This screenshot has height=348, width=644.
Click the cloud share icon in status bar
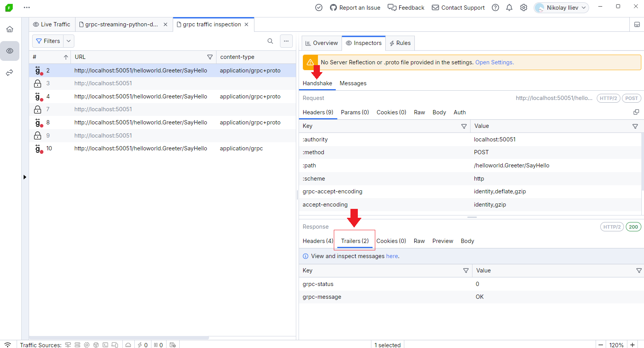128,345
